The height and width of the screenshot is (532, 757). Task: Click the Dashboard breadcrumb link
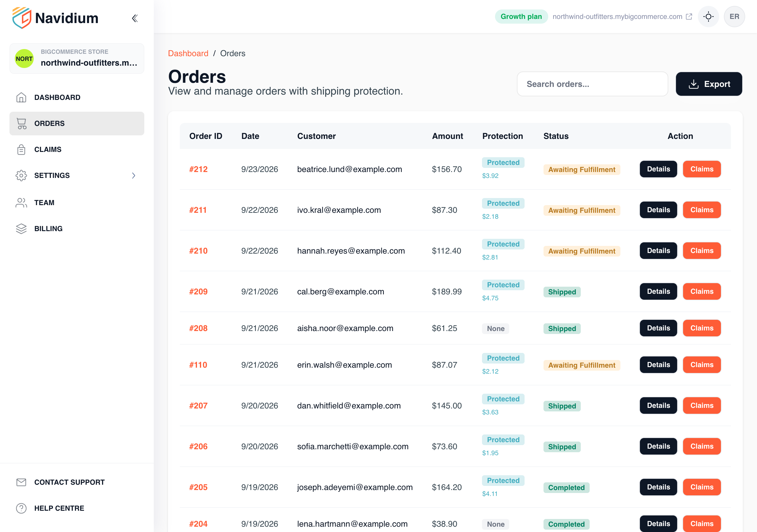[x=188, y=53]
